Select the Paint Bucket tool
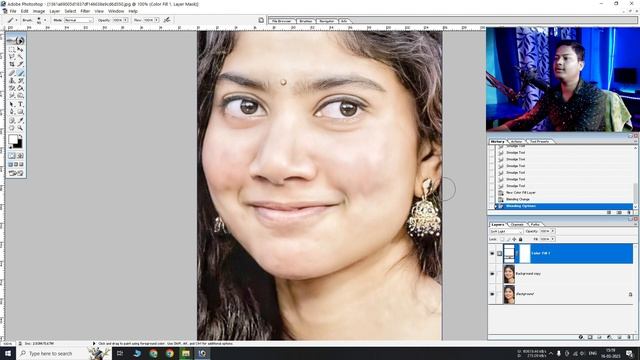The width and height of the screenshot is (640, 360). [20, 88]
